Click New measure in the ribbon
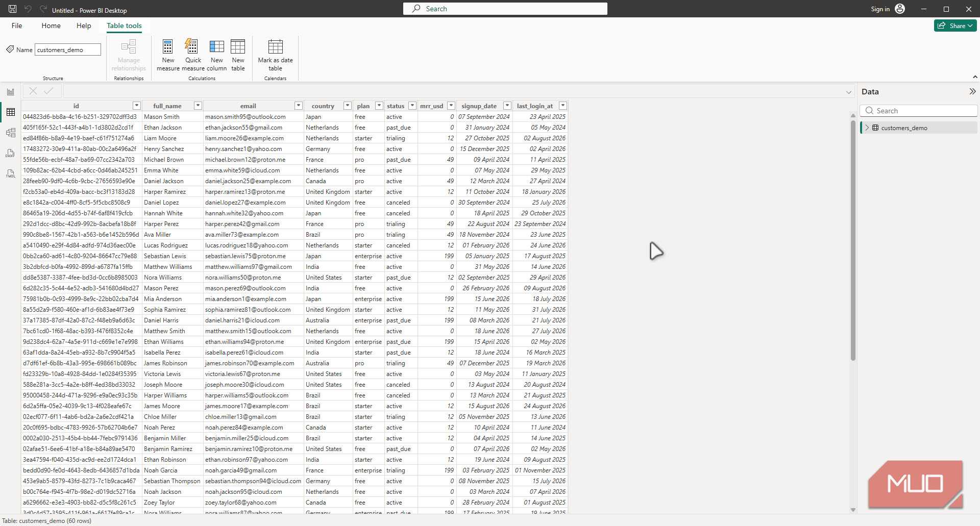980x526 pixels. [168, 55]
